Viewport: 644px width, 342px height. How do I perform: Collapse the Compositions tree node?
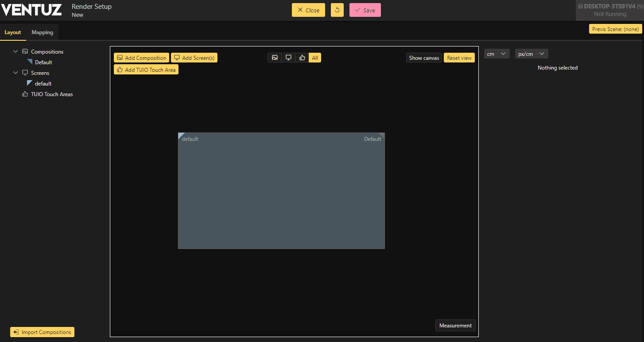16,52
